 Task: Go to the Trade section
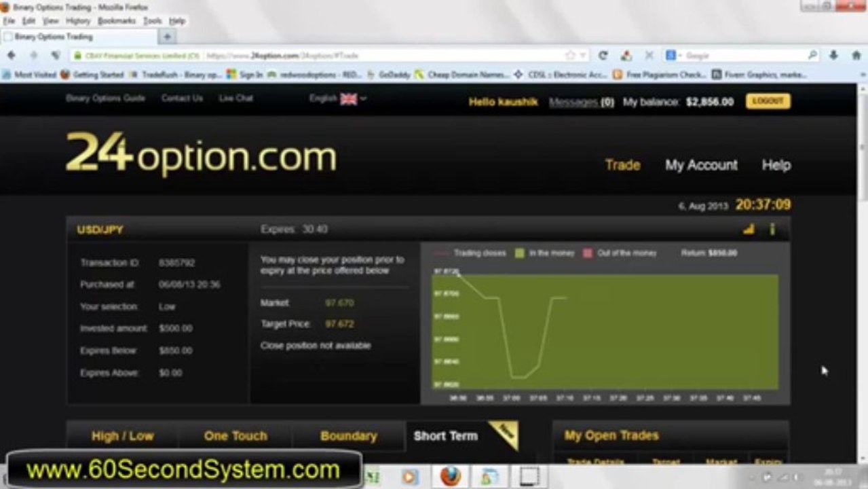point(622,165)
